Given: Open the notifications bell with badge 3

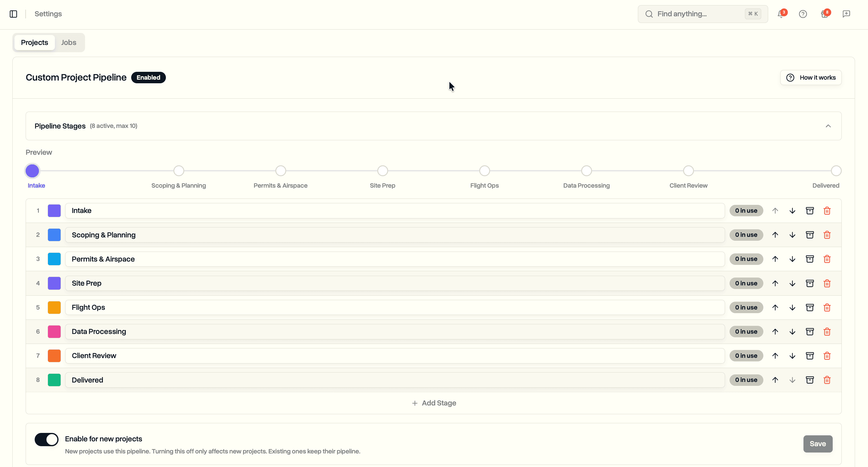Looking at the screenshot, I should [x=781, y=14].
